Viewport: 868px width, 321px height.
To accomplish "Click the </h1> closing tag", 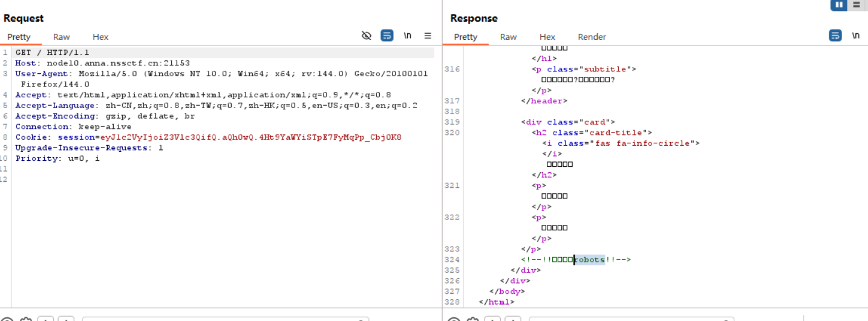I will 544,59.
